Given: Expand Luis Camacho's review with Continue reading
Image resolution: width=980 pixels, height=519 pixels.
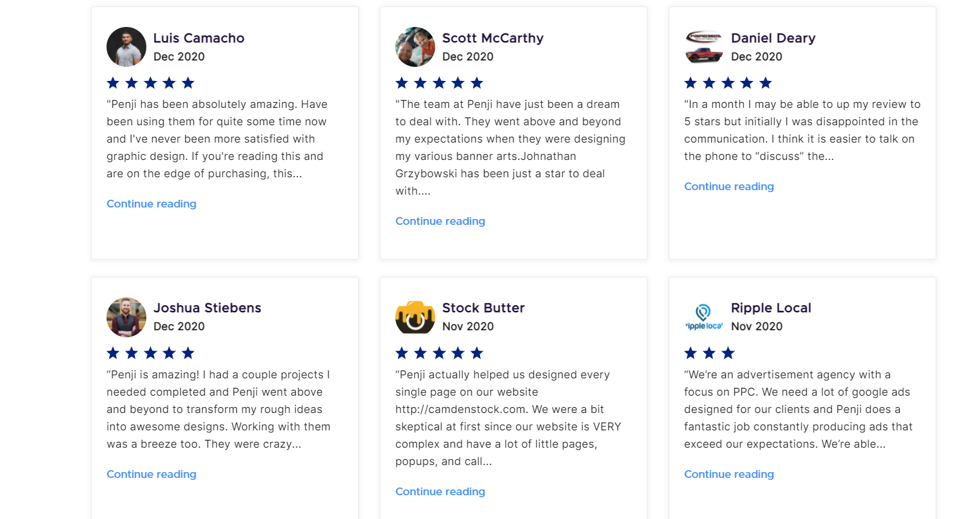Looking at the screenshot, I should 151,204.
